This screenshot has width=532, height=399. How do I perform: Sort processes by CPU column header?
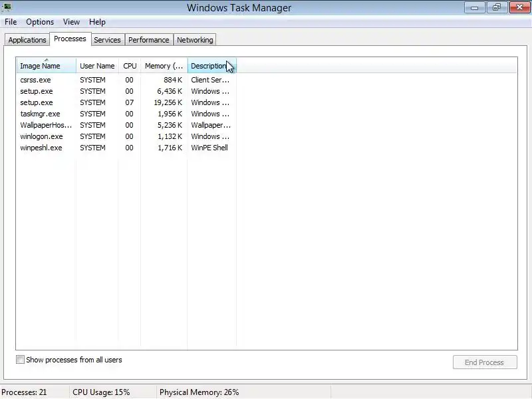[x=130, y=66]
